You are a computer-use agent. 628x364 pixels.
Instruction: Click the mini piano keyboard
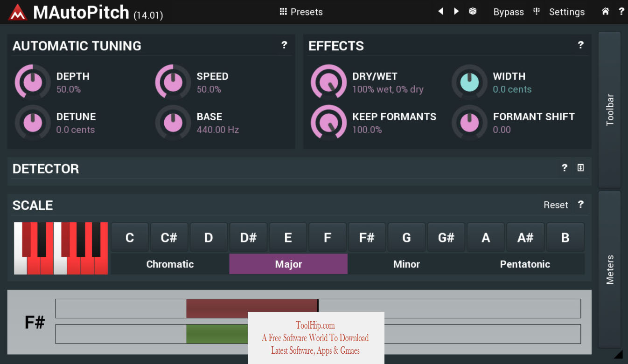point(61,248)
